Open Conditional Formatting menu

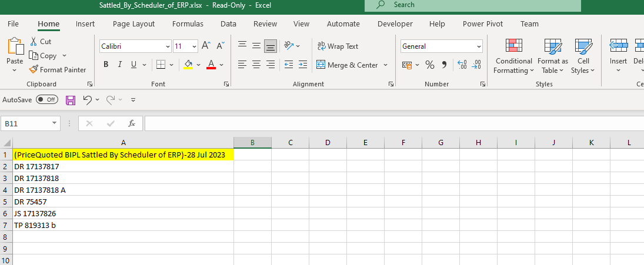tap(513, 56)
